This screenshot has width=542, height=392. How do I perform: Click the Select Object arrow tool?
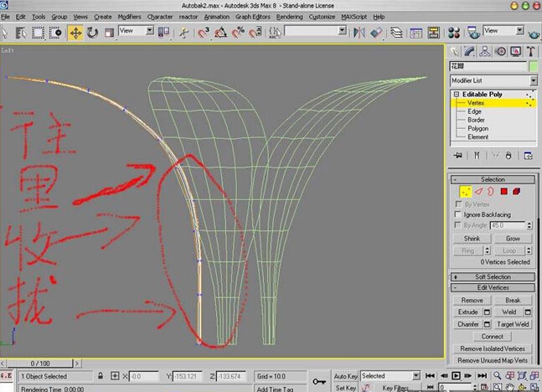[5, 33]
